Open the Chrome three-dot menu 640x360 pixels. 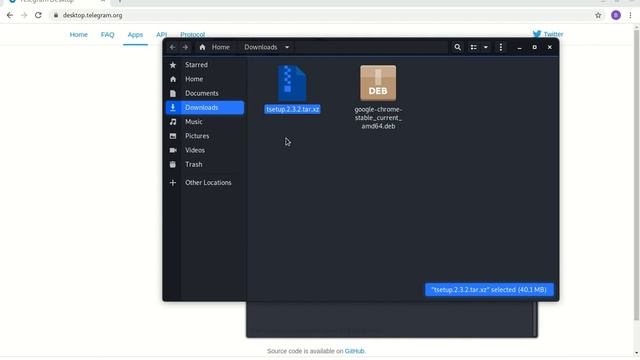(630, 15)
